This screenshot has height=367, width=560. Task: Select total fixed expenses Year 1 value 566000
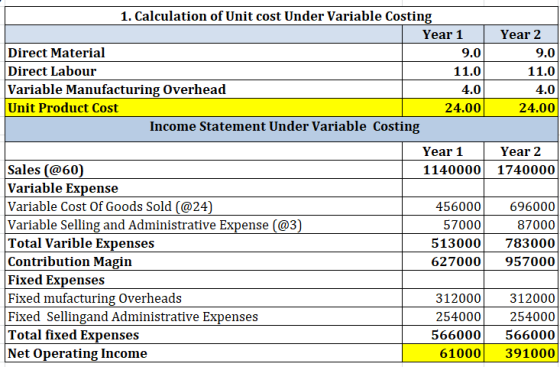pyautogui.click(x=443, y=335)
